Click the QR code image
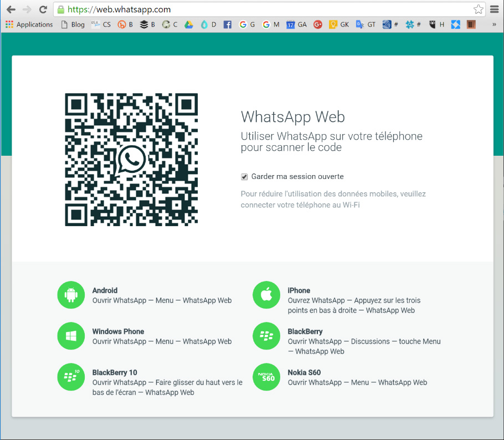The image size is (504, 440). click(x=131, y=160)
